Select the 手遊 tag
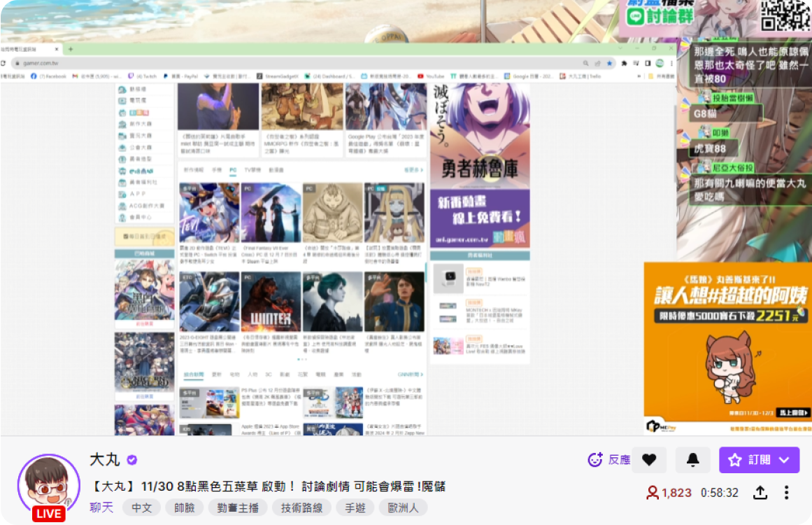Screen dimensions: 812x525 coord(355,508)
